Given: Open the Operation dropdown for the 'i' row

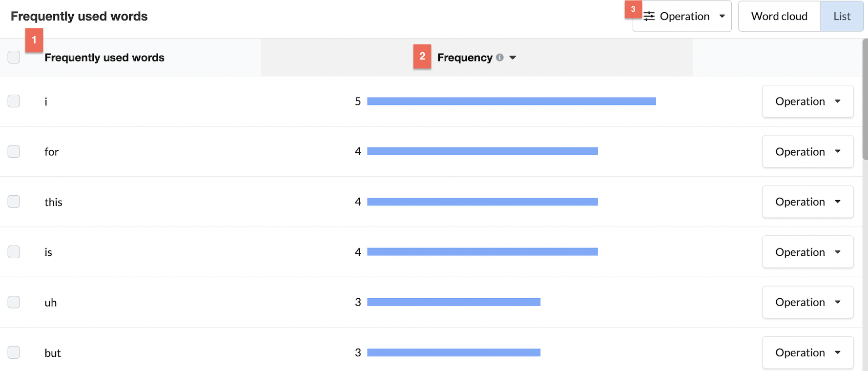Looking at the screenshot, I should 807,101.
